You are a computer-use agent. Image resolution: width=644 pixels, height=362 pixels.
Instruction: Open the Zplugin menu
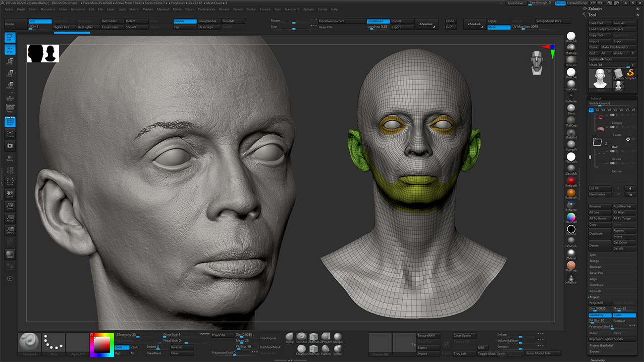[x=308, y=9]
